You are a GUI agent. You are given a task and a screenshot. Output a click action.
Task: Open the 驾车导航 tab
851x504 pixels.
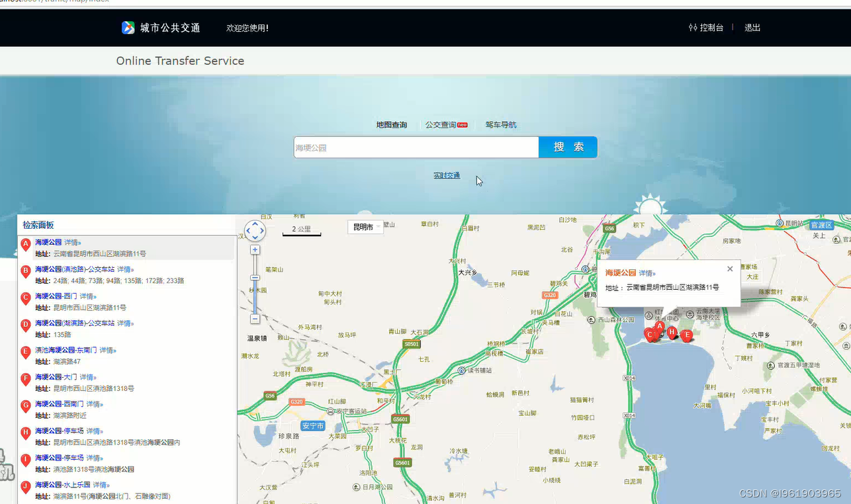pos(502,125)
